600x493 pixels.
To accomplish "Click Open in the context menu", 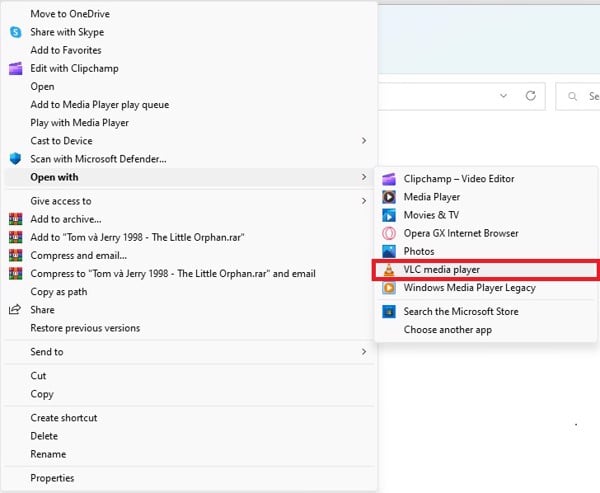I will point(42,87).
